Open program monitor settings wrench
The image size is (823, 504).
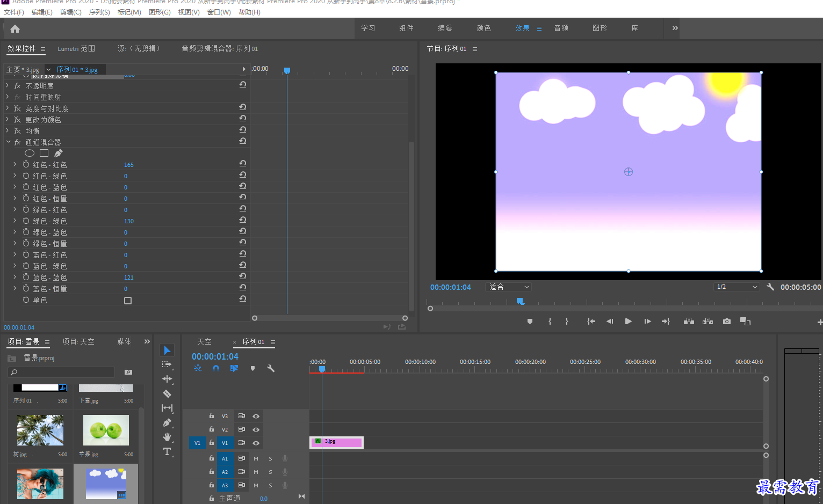(x=770, y=287)
